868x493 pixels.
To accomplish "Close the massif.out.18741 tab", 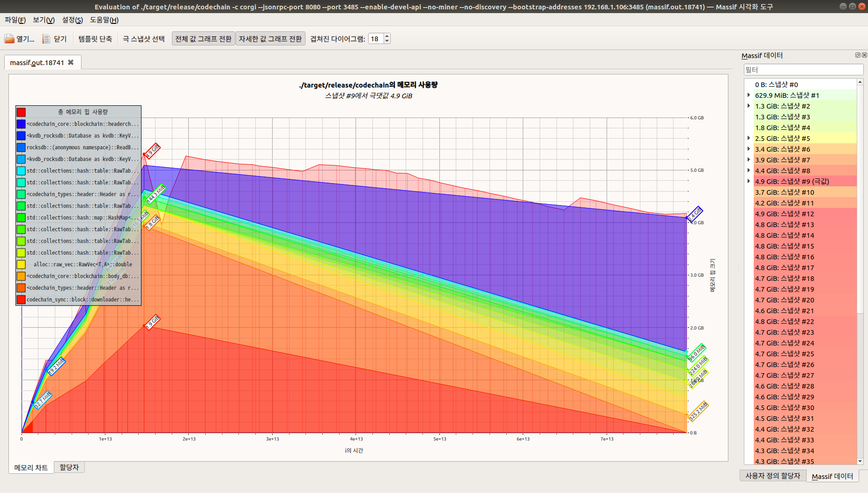I will (71, 62).
